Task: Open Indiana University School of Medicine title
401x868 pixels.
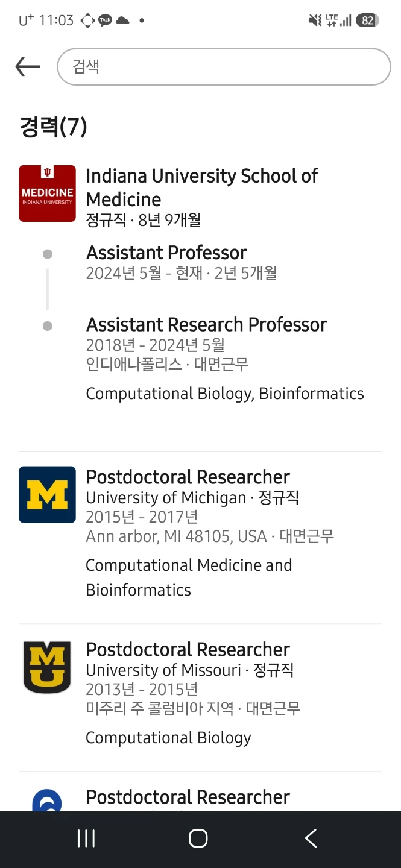Action: (202, 187)
